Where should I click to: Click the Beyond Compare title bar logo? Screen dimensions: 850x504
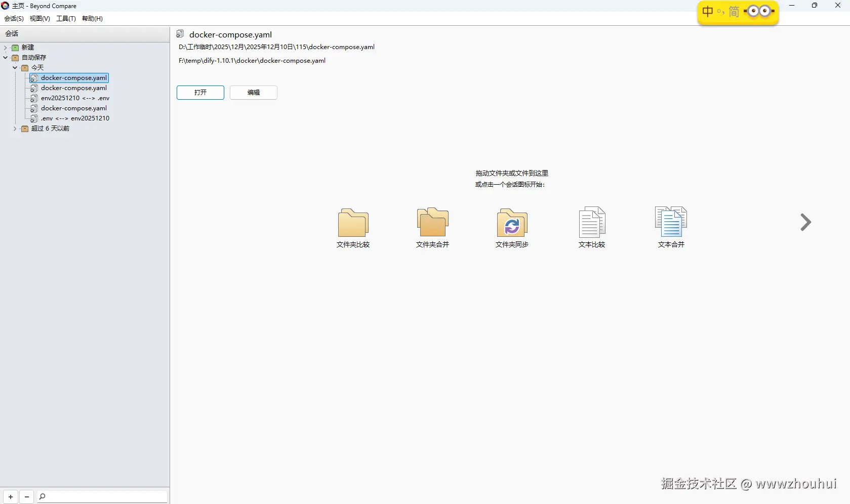point(5,6)
